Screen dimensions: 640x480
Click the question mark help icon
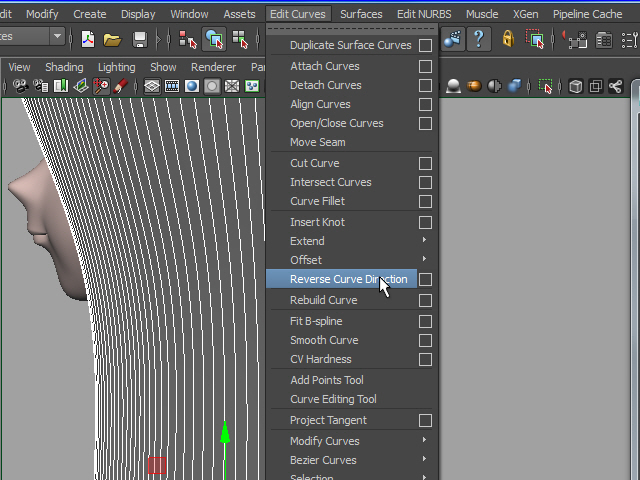click(x=479, y=39)
